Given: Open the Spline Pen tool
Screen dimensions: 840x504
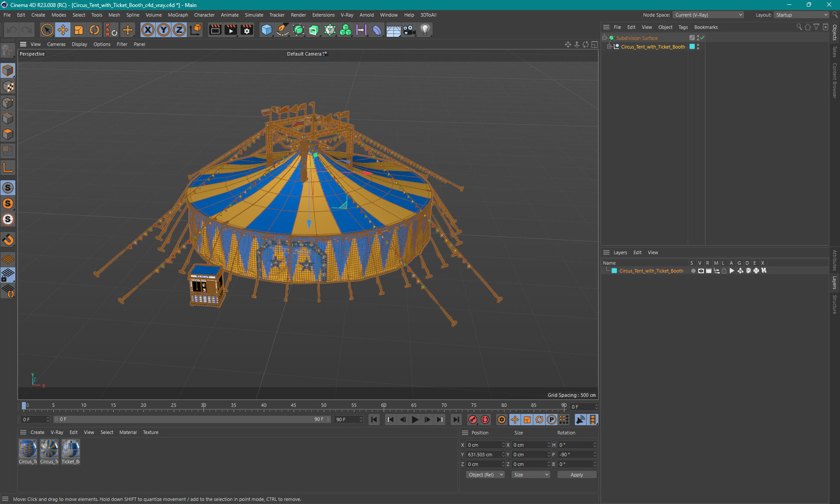Looking at the screenshot, I should tap(283, 30).
